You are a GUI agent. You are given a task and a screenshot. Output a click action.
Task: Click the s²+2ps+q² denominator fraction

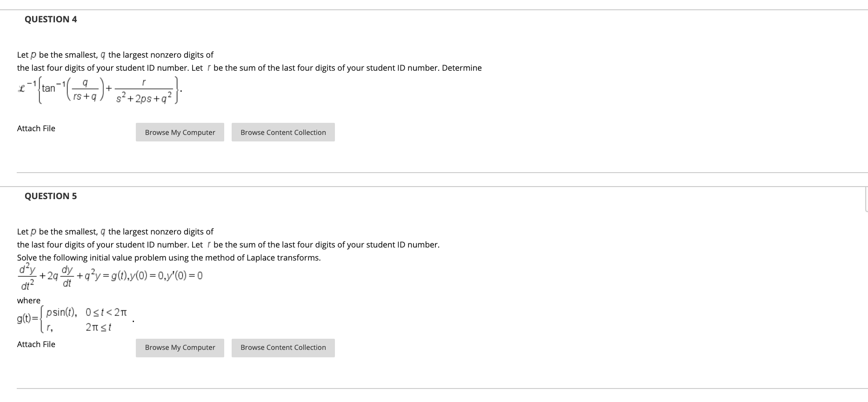tap(144, 91)
